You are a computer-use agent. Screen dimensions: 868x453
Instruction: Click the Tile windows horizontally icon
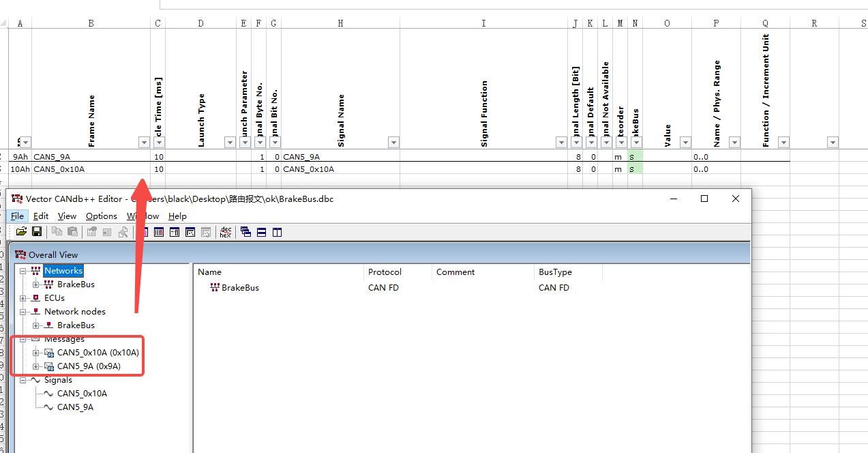(x=261, y=232)
